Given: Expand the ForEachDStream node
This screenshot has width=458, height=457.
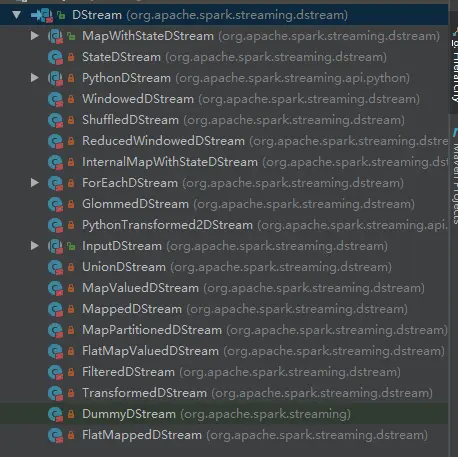Looking at the screenshot, I should pos(34,183).
